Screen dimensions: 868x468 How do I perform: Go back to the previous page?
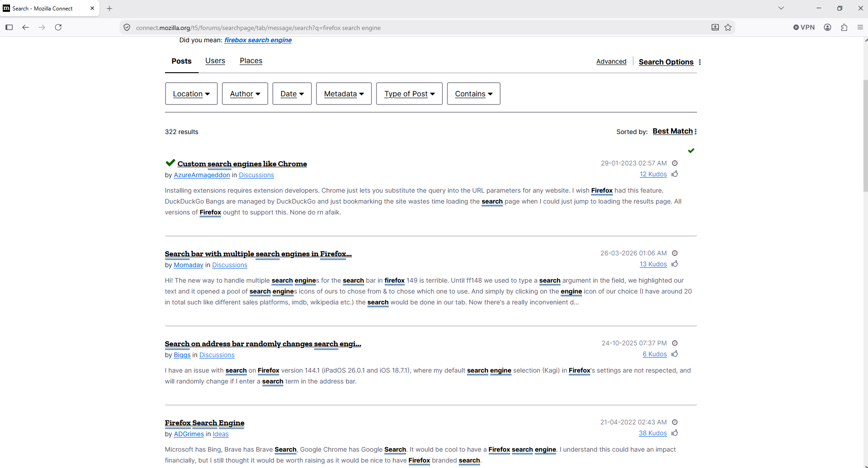click(x=25, y=27)
